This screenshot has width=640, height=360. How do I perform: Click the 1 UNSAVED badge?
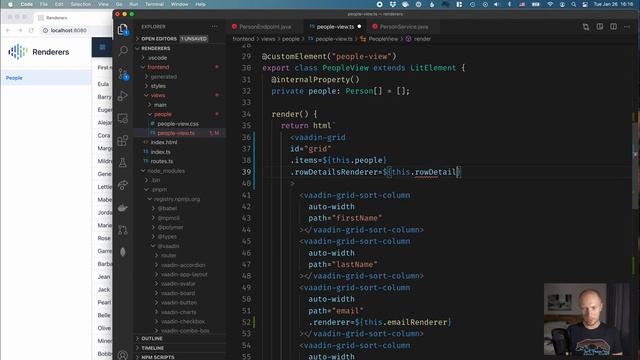pos(194,39)
